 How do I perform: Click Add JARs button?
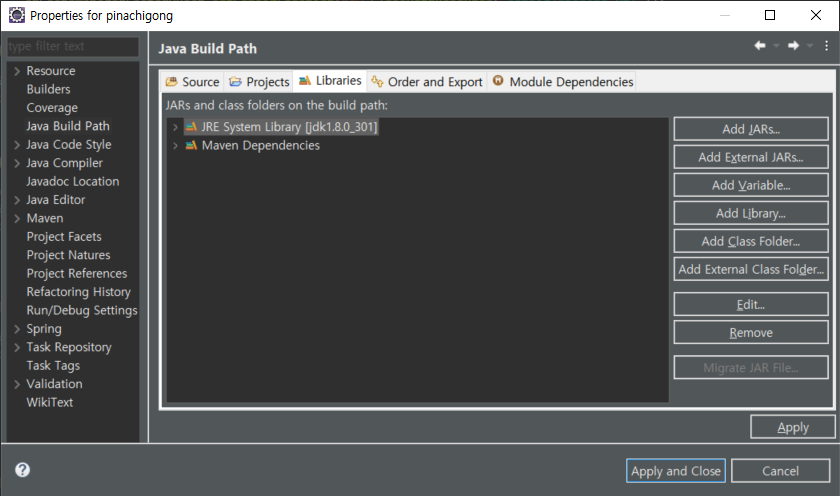pos(751,129)
